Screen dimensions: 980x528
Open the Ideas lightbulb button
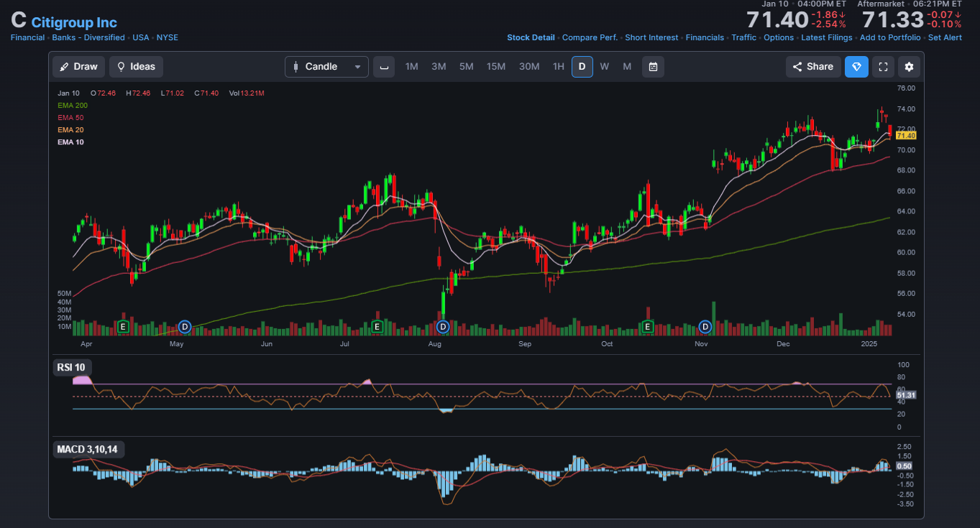point(136,67)
